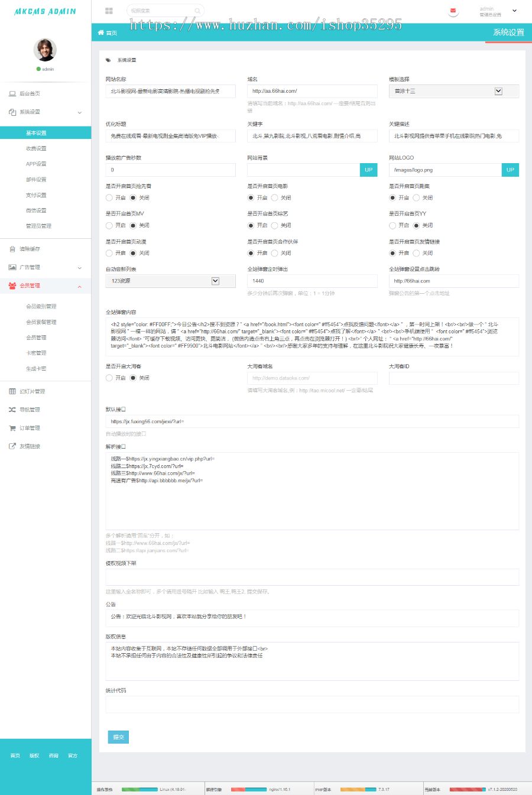
Task: Click the 订单管理 shopping cart icon
Action: 12,428
